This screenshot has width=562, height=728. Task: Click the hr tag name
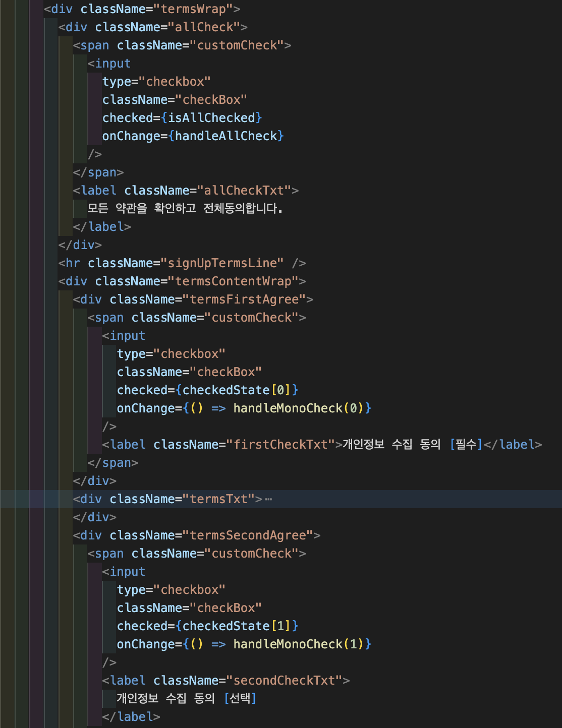coord(73,263)
